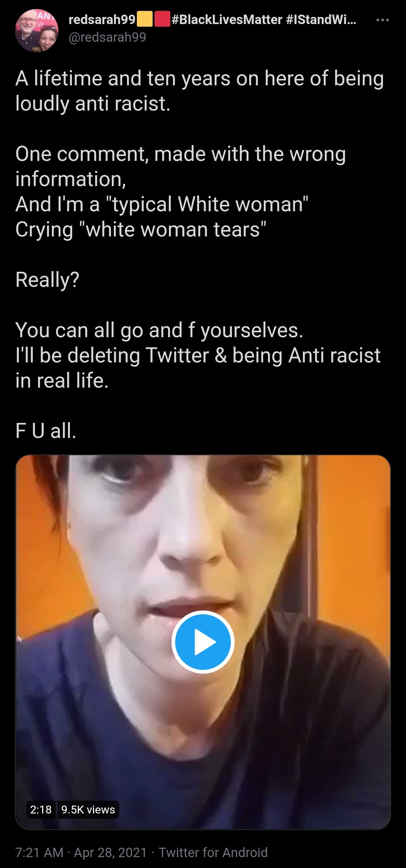Tap the "I'll be deleting Twitter" sentence
Image resolution: width=406 pixels, height=868 pixels.
tap(198, 368)
